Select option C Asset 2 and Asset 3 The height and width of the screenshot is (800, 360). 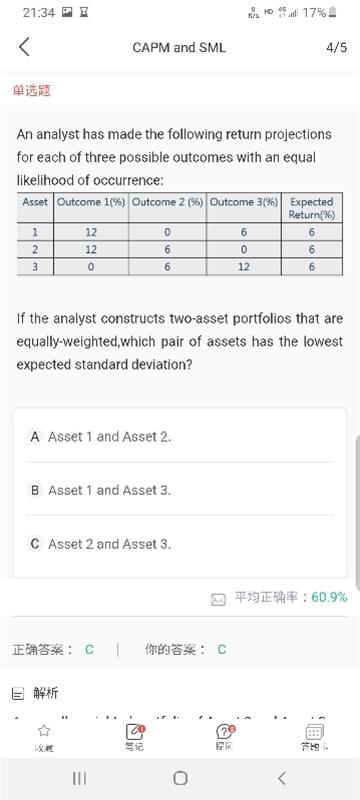pos(180,544)
